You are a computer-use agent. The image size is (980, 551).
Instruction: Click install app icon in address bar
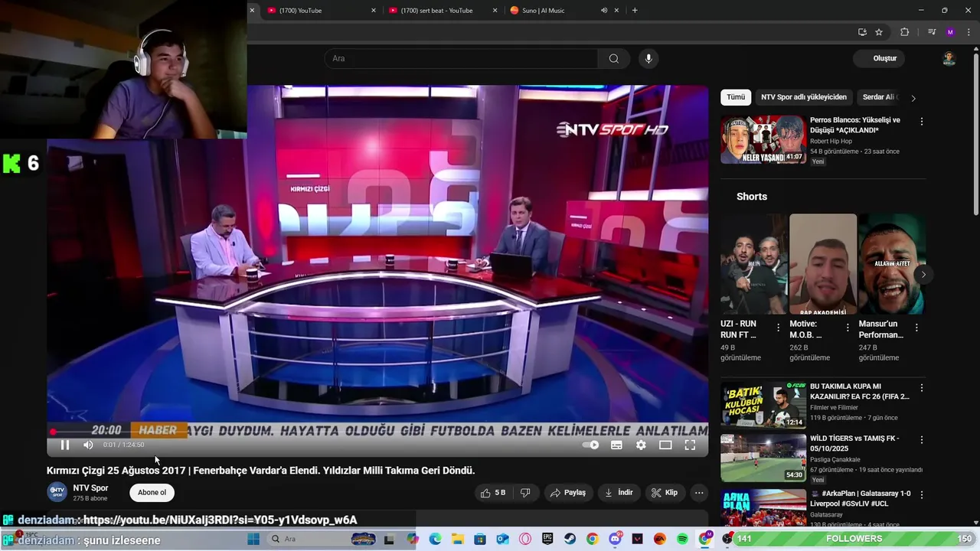pos(862,32)
